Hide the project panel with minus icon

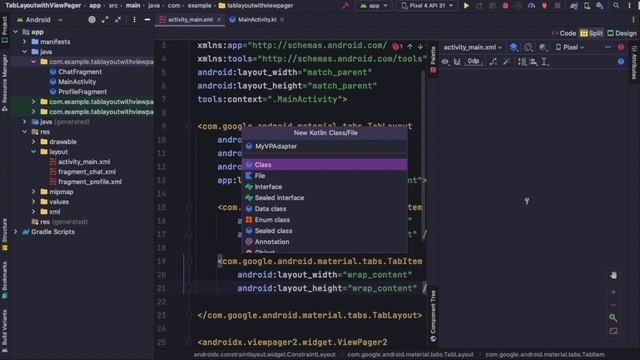tap(147, 20)
